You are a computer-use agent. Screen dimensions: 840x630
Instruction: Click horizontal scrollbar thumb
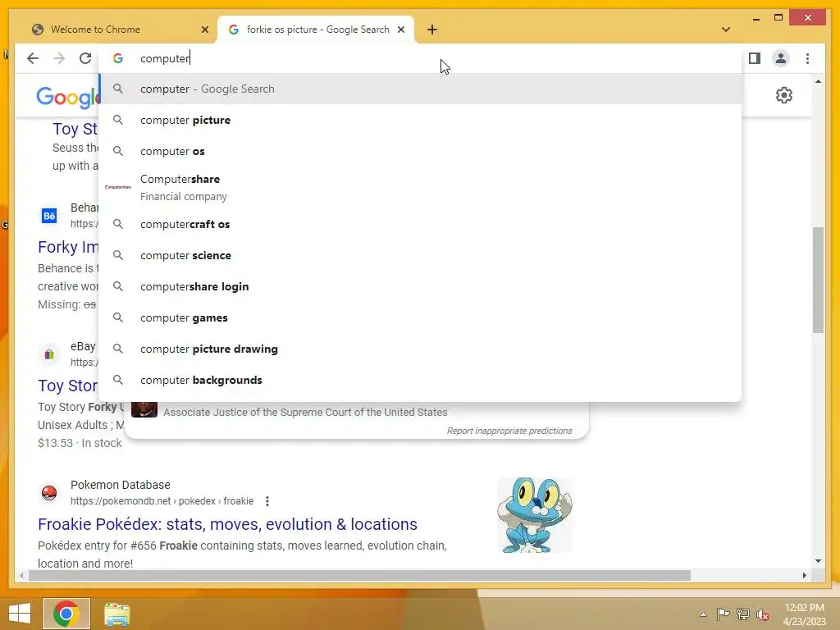(359, 575)
